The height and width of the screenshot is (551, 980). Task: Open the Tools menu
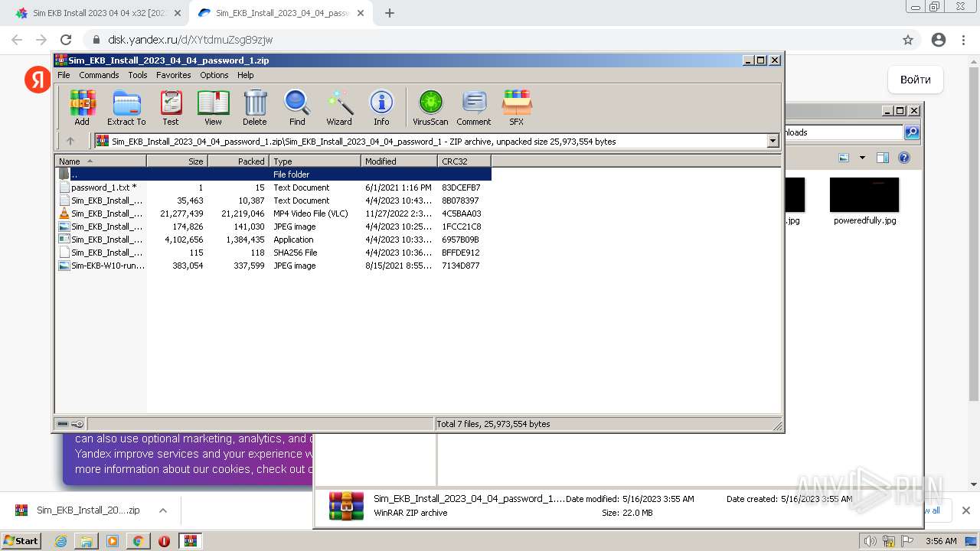tap(138, 75)
